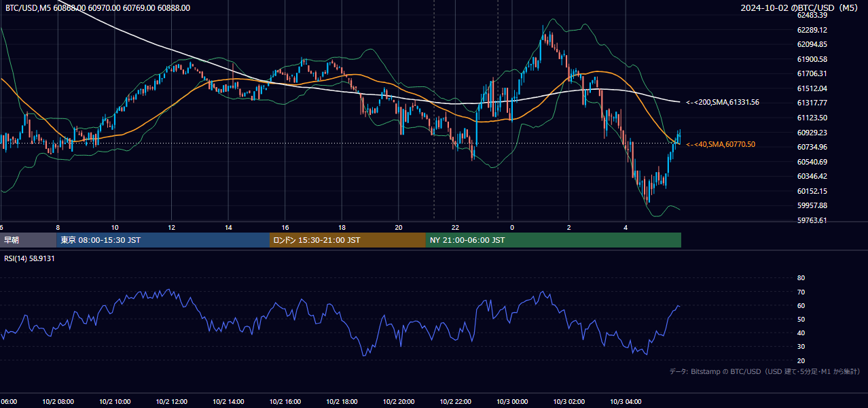Select the 40 SMA 60770.50 label
Screen dimensions: 868x408
[x=721, y=144]
